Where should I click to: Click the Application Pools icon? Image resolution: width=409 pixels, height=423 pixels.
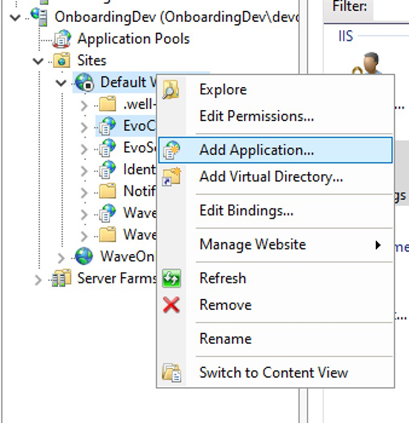click(x=62, y=39)
